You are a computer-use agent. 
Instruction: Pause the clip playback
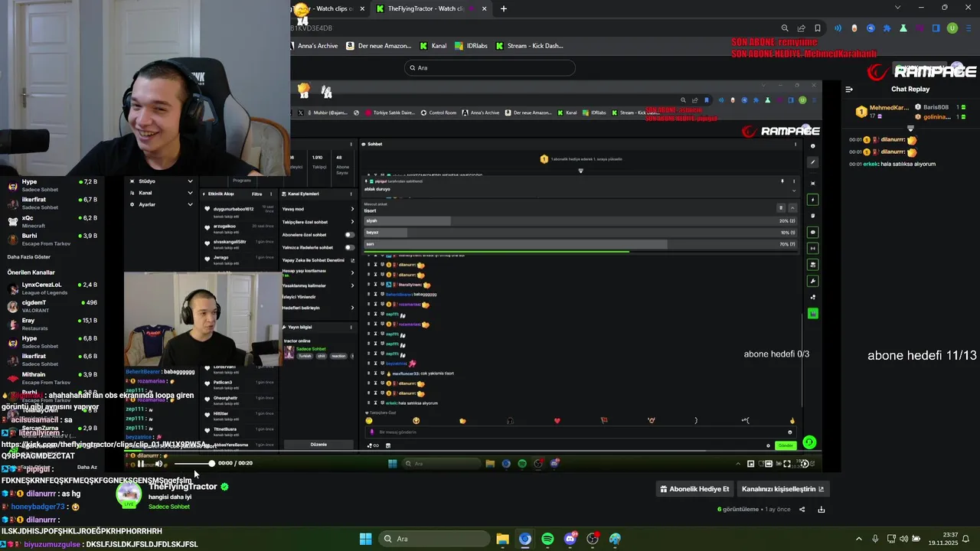click(140, 464)
